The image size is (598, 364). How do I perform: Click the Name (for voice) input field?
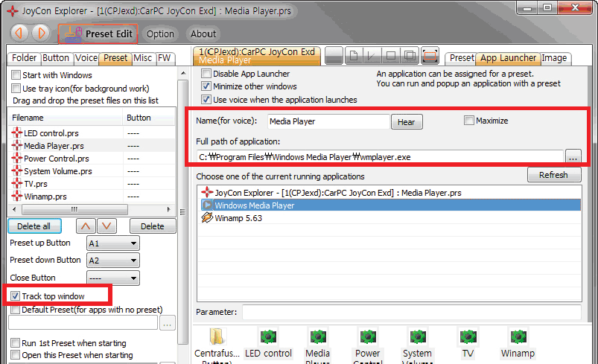pyautogui.click(x=328, y=121)
